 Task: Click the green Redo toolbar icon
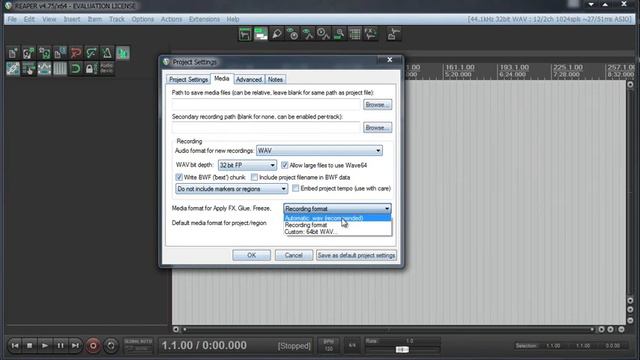pos(91,53)
